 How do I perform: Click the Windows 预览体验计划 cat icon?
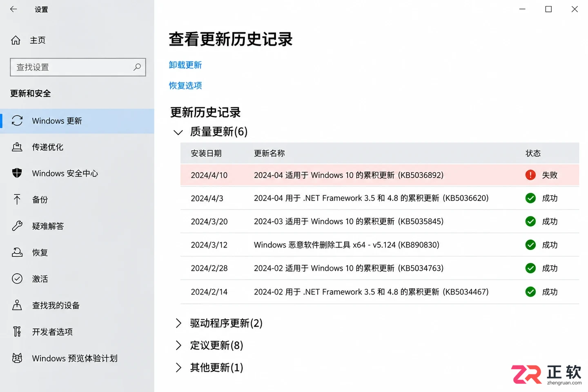point(17,358)
